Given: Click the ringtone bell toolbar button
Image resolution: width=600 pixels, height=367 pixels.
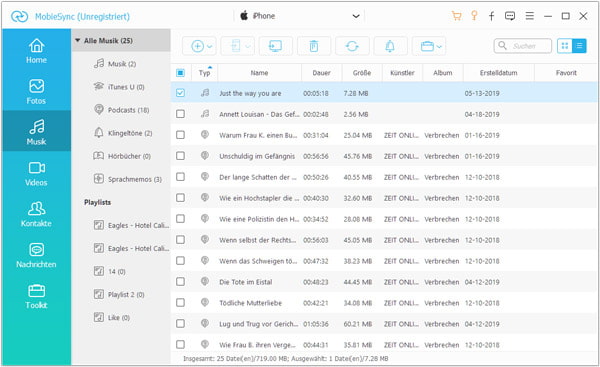Looking at the screenshot, I should [x=390, y=46].
